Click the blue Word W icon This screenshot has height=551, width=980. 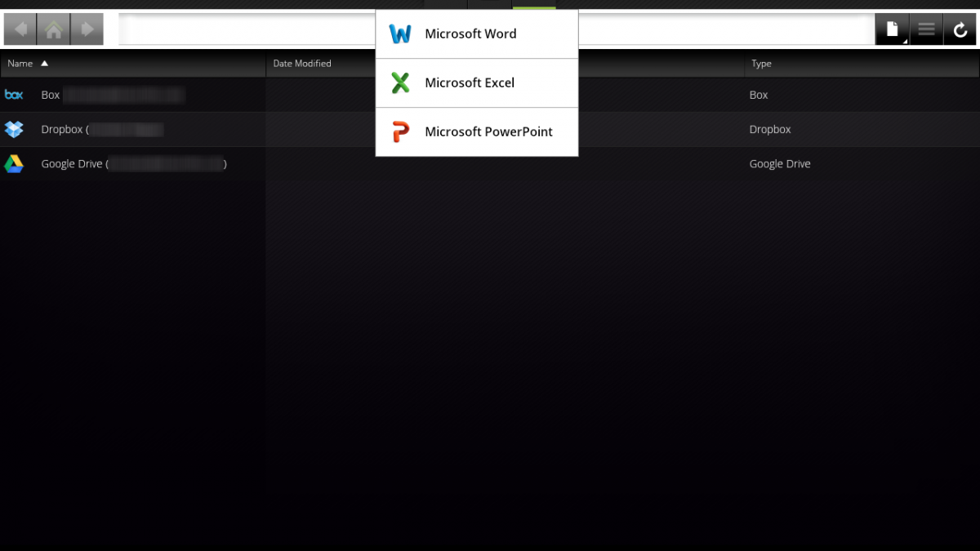pyautogui.click(x=400, y=34)
